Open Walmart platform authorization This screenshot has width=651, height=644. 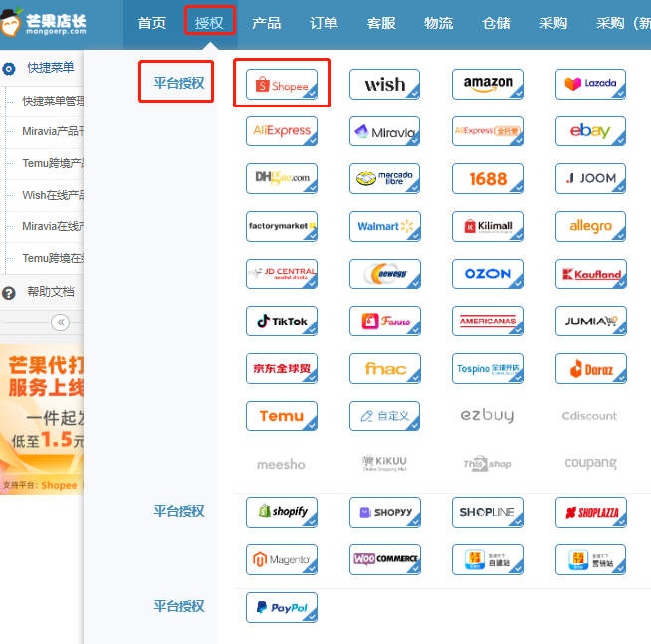[384, 226]
